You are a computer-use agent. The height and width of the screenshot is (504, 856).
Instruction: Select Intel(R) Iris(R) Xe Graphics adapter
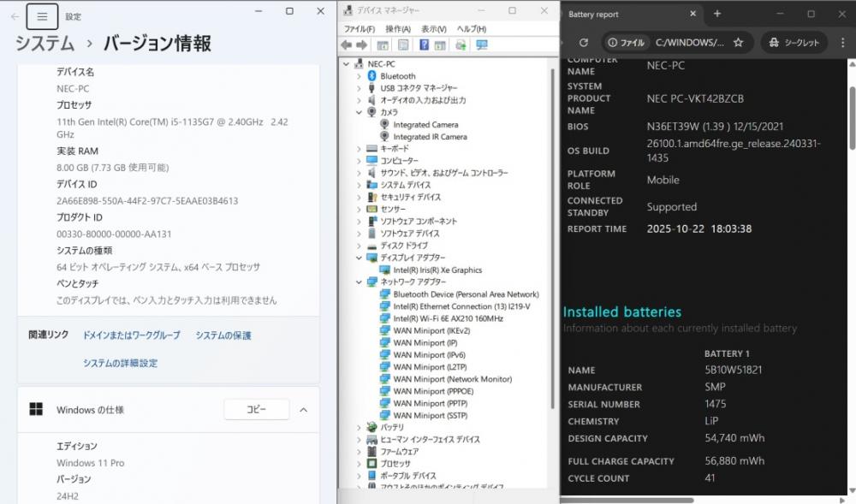point(437,270)
